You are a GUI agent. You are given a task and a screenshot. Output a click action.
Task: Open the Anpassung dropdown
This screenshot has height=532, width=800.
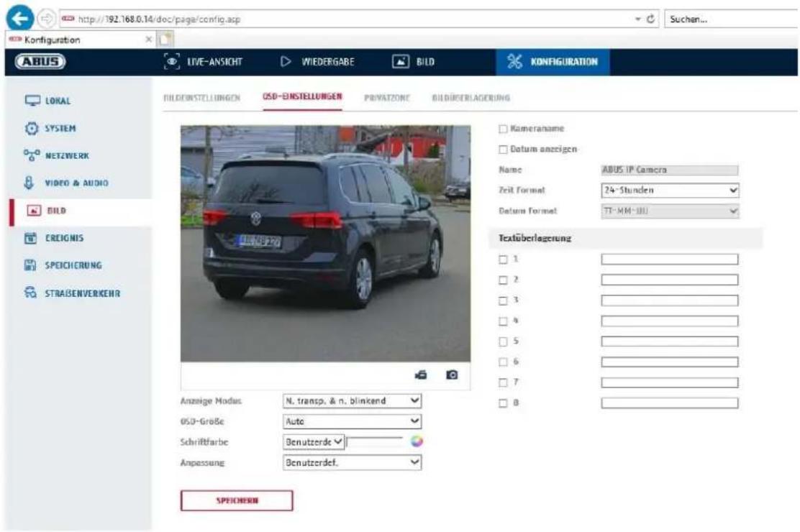[x=352, y=463]
